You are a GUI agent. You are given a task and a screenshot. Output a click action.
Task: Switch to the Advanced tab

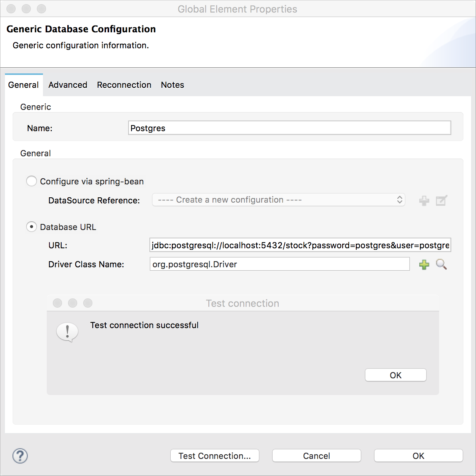tap(68, 85)
